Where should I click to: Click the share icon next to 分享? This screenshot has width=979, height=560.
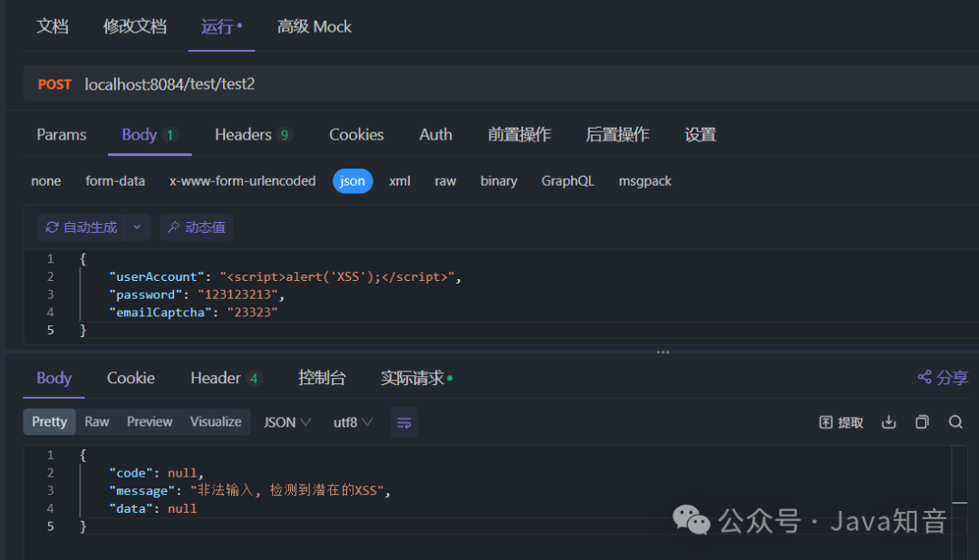coord(925,377)
